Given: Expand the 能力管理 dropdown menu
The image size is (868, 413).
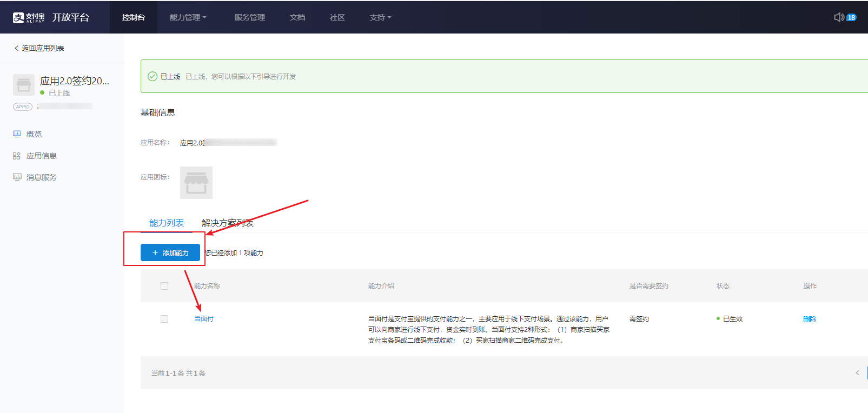Looking at the screenshot, I should (188, 17).
